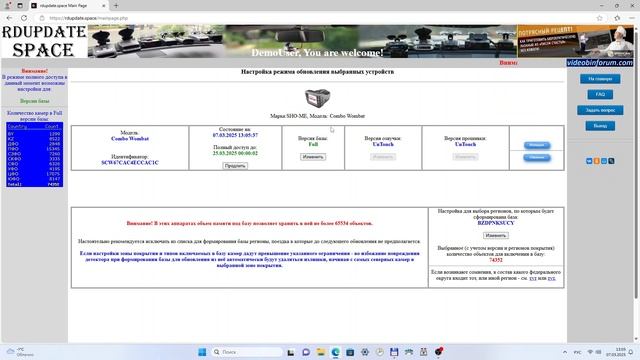The width and height of the screenshot is (640, 360).
Task: Click the orange Odnoklassniki share icon
Action: [x=596, y=161]
